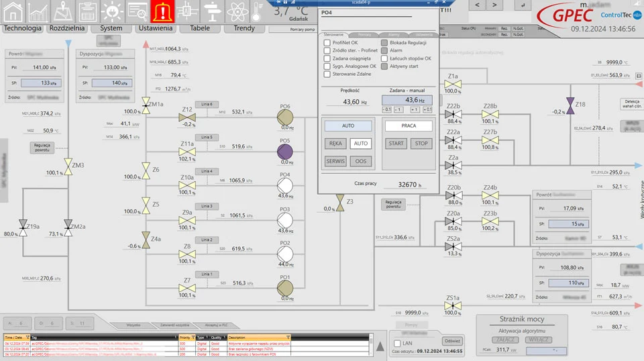Toggle Aktywny start indicator

click(x=384, y=66)
